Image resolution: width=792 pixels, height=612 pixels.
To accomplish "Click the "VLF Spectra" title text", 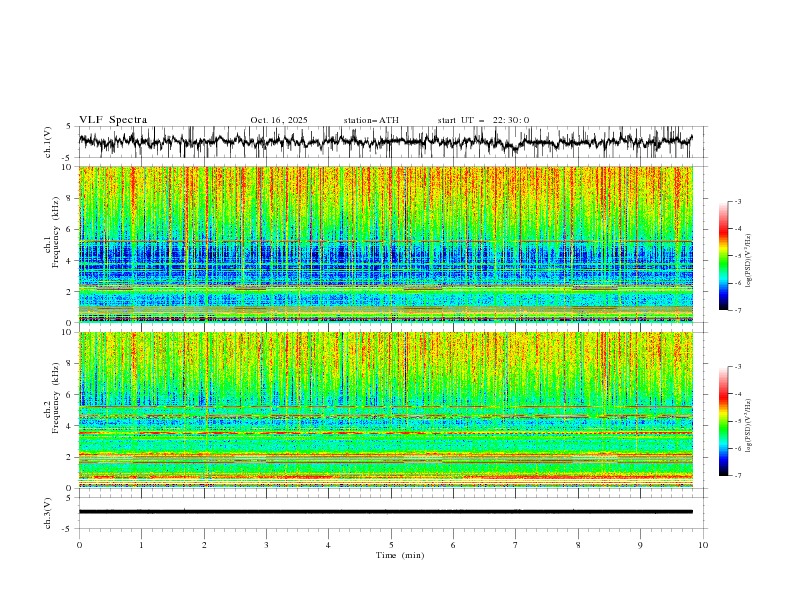I will coord(113,120).
